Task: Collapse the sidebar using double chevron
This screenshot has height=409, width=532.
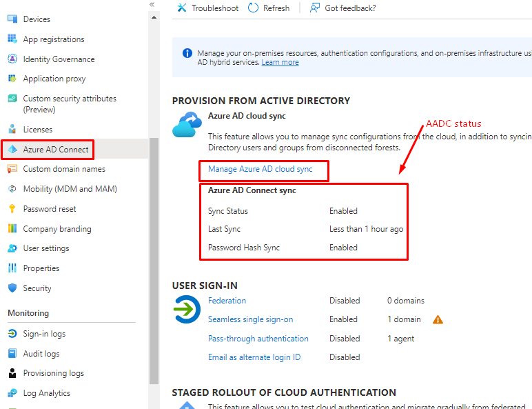Action: (152, 5)
